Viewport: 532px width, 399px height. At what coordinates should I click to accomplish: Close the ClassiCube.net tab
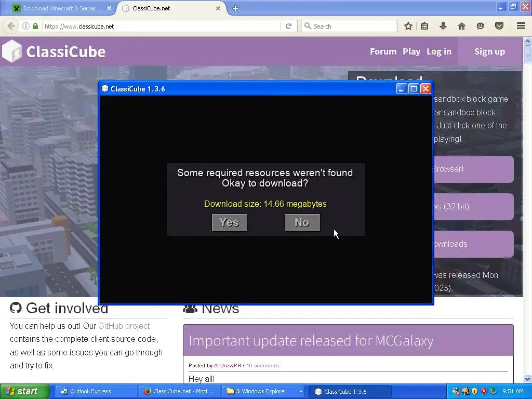[x=218, y=8]
